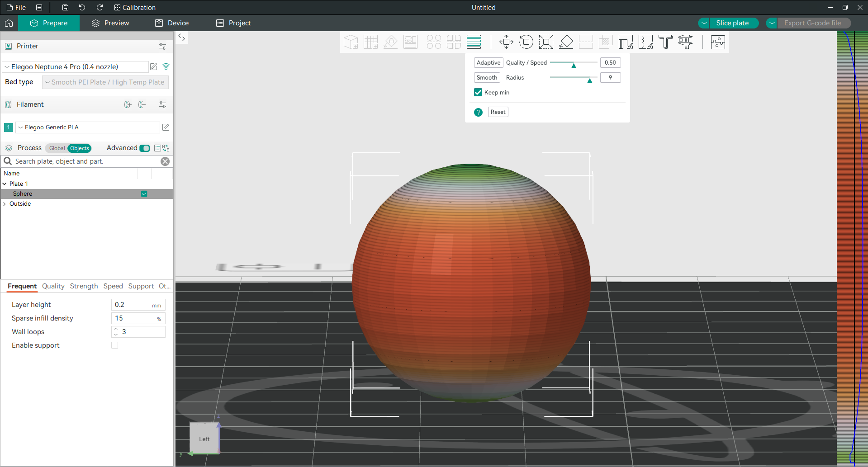
Task: Select the Rotate tool
Action: point(526,42)
